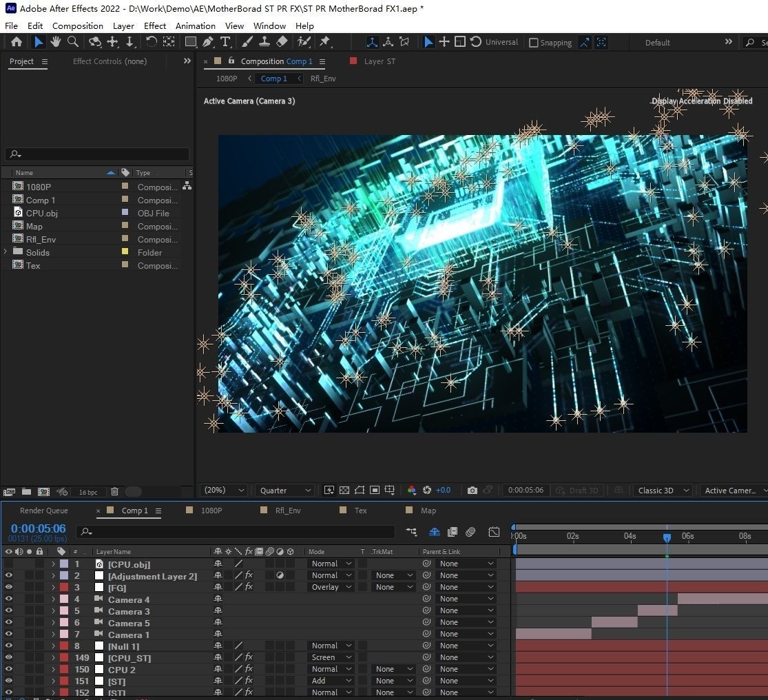Open the Active Camera view dropdown
This screenshot has height=700, width=768.
pos(734,491)
